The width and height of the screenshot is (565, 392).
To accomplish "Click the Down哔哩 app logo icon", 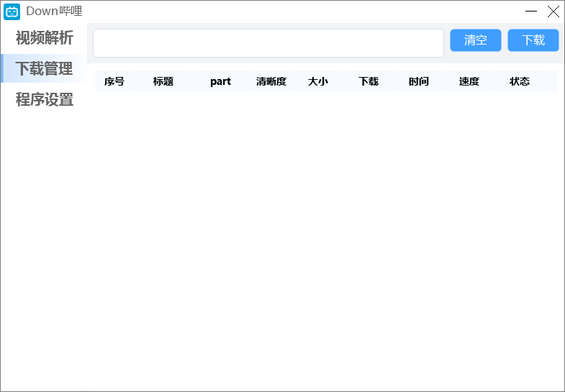I will point(12,12).
